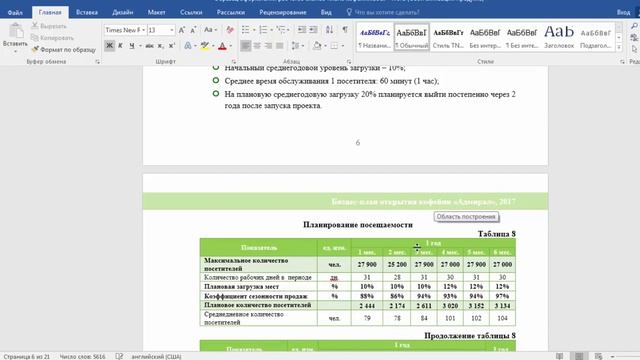This screenshot has height=360, width=640.
Task: Open the Файл tab
Action: pos(15,12)
